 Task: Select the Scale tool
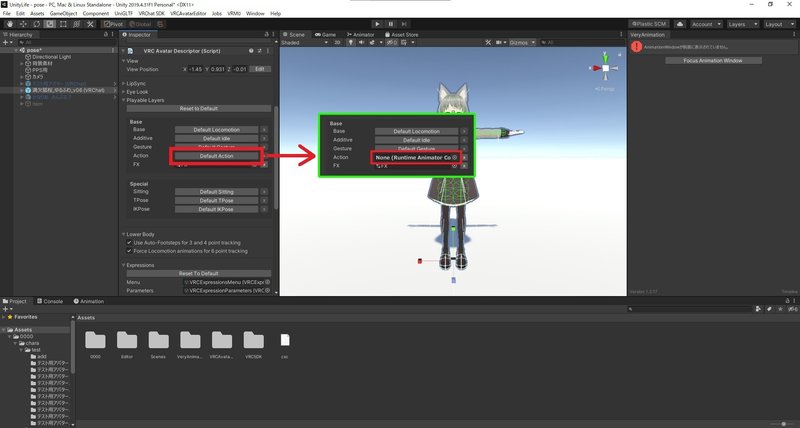coord(50,24)
